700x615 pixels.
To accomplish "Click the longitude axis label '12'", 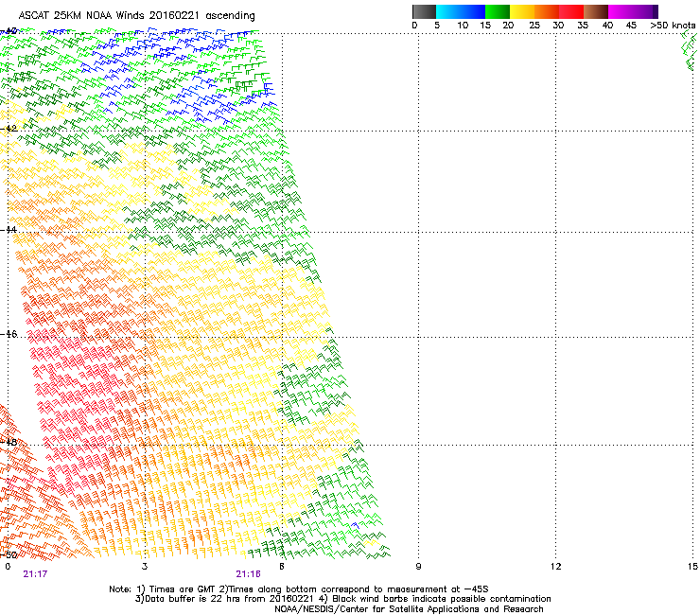I will pos(555,567).
